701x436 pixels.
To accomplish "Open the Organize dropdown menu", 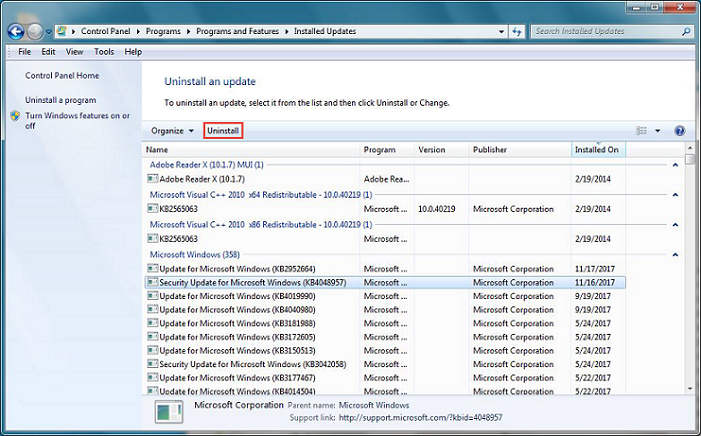I will click(172, 131).
